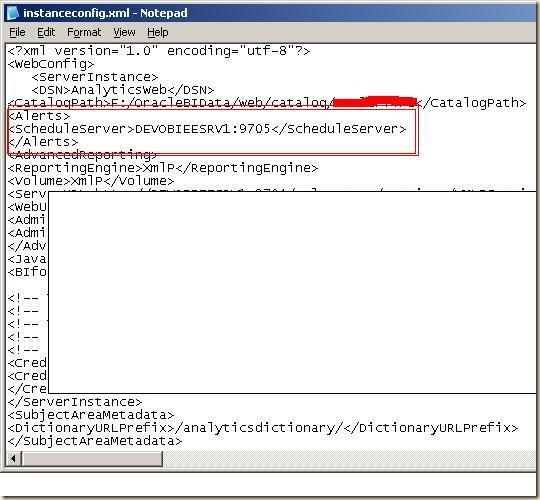This screenshot has height=500, width=540.
Task: Click the horizontal scrollbar thumb
Action: tap(92, 459)
